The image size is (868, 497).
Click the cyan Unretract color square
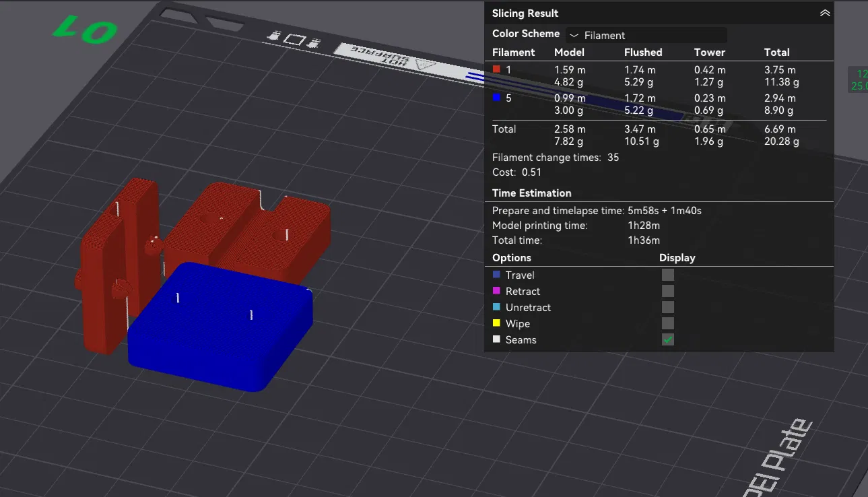click(497, 307)
